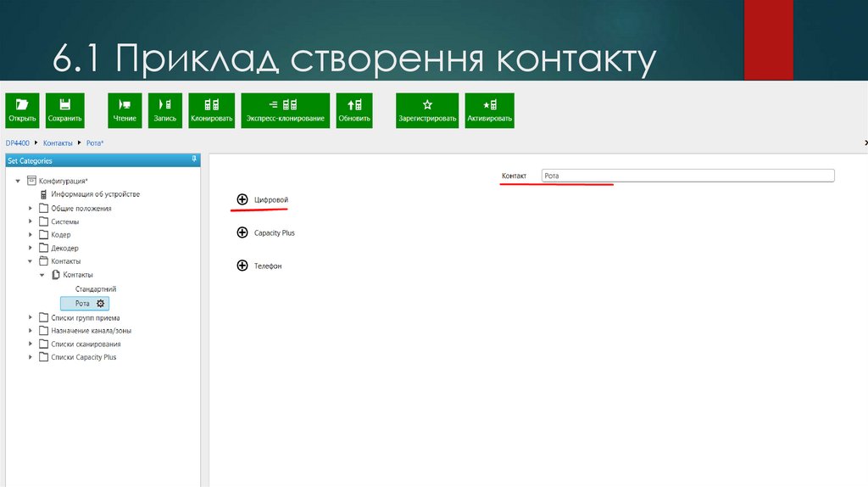Open the Рота* breadcrumb link
The width and height of the screenshot is (868, 487).
tap(95, 143)
